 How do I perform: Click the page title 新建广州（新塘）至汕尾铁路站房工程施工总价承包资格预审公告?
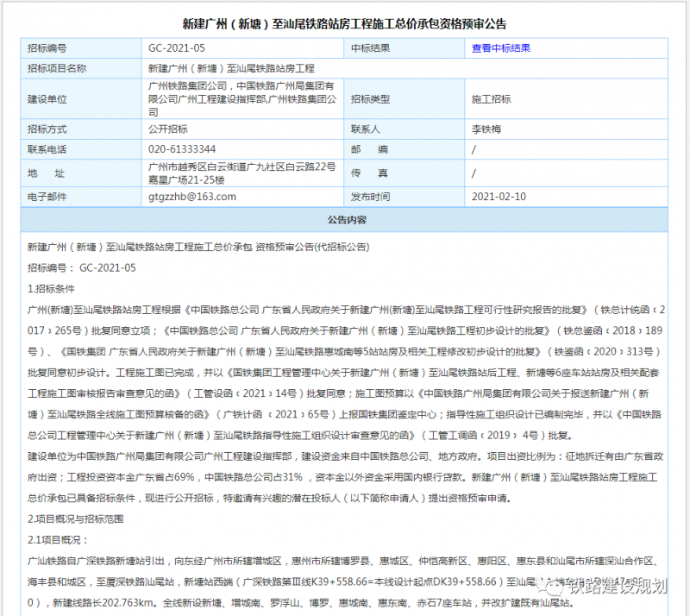(344, 24)
